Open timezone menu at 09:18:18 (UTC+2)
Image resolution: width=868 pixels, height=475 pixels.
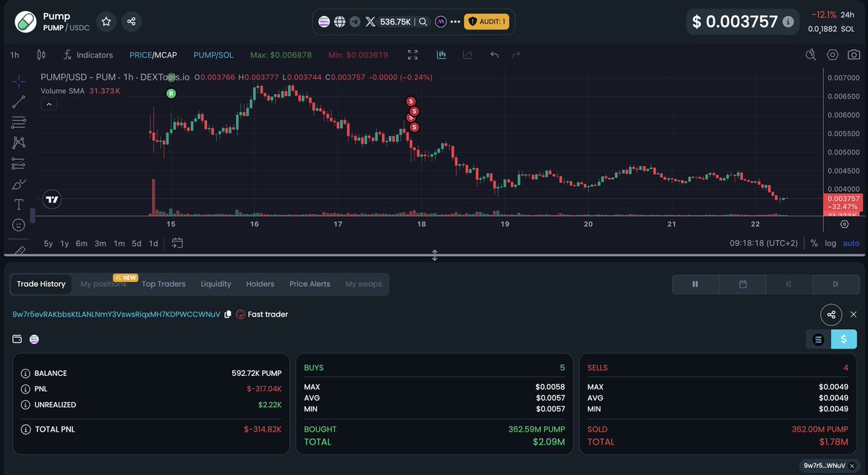(x=763, y=244)
